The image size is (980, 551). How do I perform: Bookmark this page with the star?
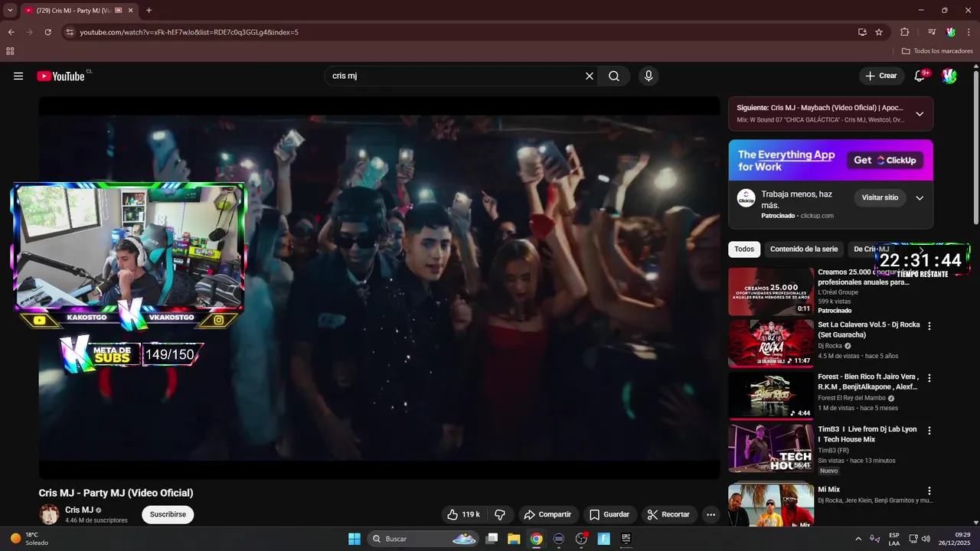tap(879, 32)
